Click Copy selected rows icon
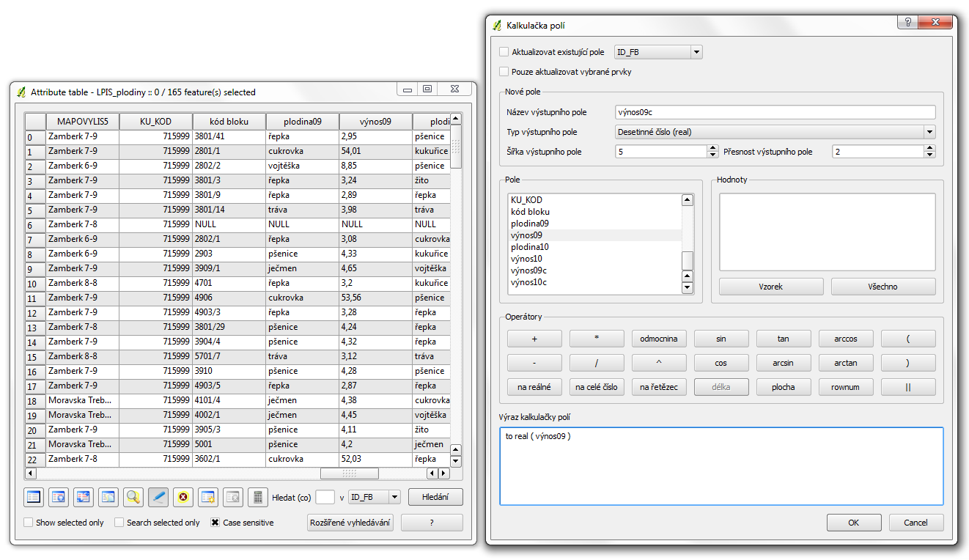The width and height of the screenshot is (969, 560). (x=108, y=497)
